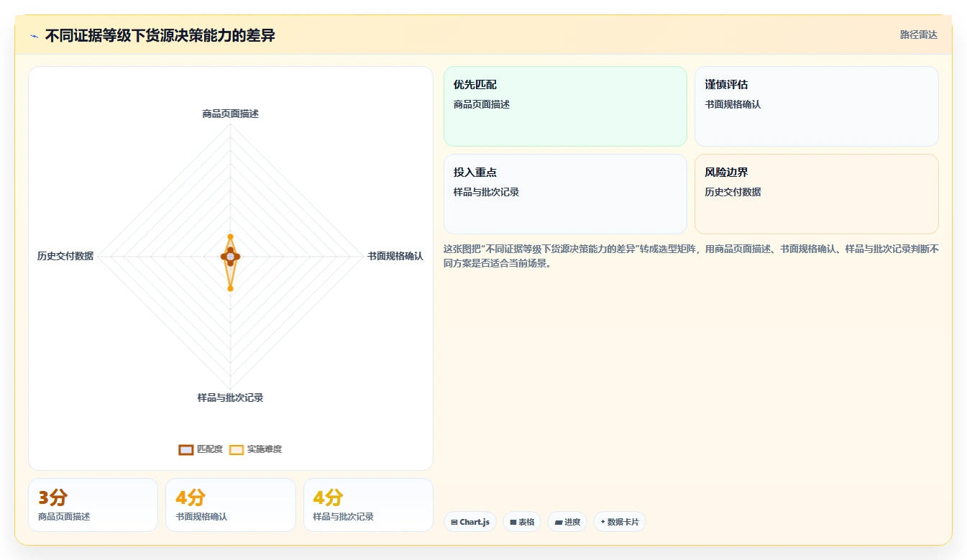967x560 pixels.
Task: Click the 表格 tag chip
Action: [x=522, y=522]
